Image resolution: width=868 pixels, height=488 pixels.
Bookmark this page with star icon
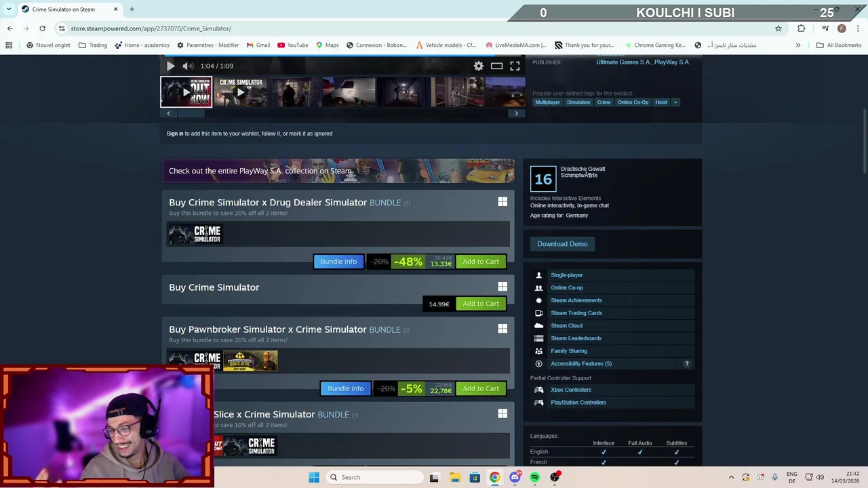778,28
